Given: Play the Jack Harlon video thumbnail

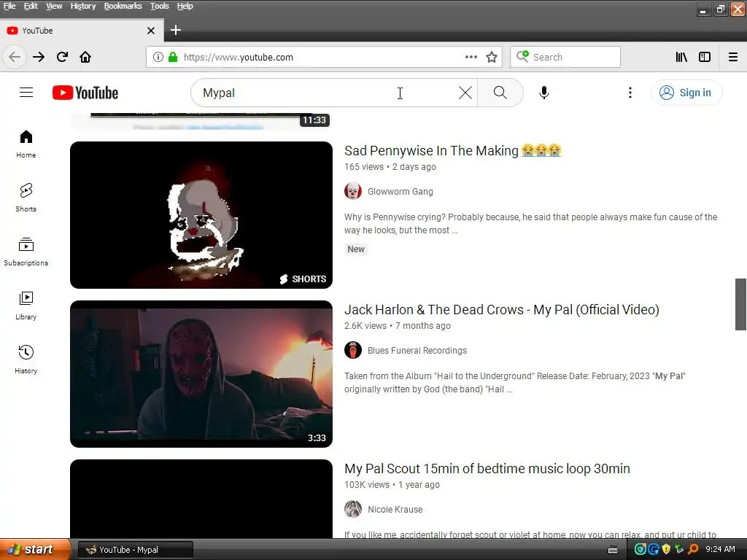Looking at the screenshot, I should click(x=201, y=374).
